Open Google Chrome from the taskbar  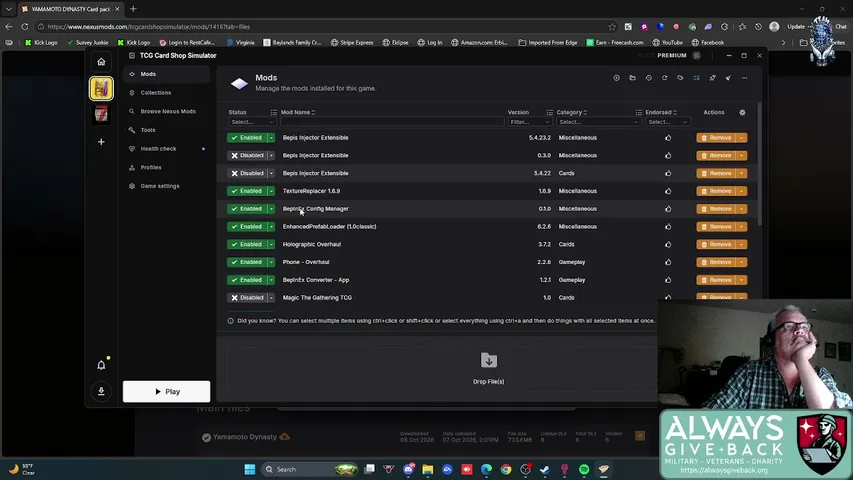click(x=506, y=469)
